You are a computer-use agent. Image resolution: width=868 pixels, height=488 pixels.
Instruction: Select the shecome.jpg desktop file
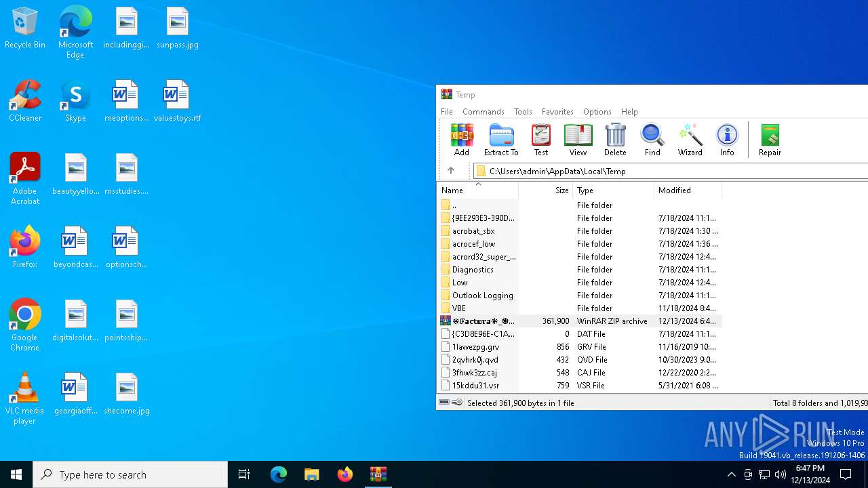tap(127, 394)
